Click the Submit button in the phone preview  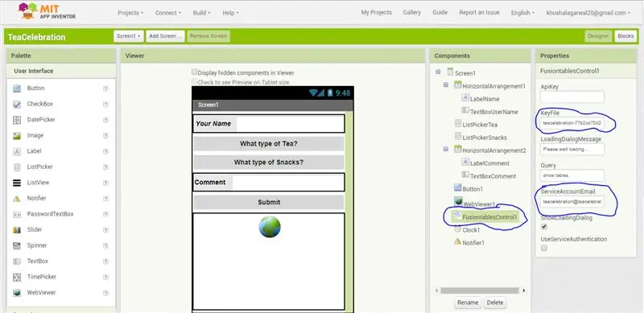click(x=269, y=202)
